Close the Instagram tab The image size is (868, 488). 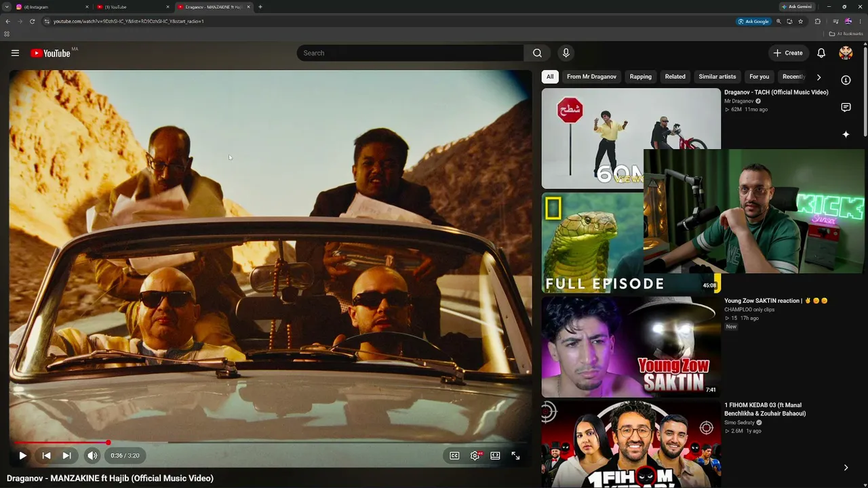click(87, 7)
